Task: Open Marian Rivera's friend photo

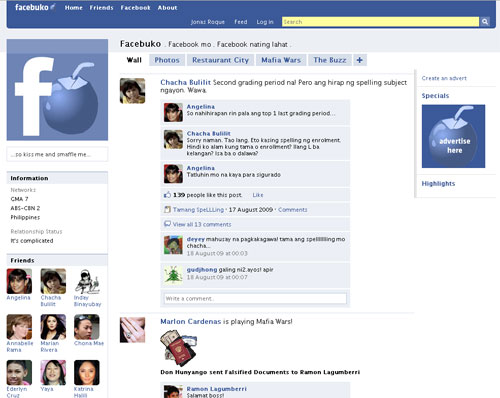Action: click(53, 327)
